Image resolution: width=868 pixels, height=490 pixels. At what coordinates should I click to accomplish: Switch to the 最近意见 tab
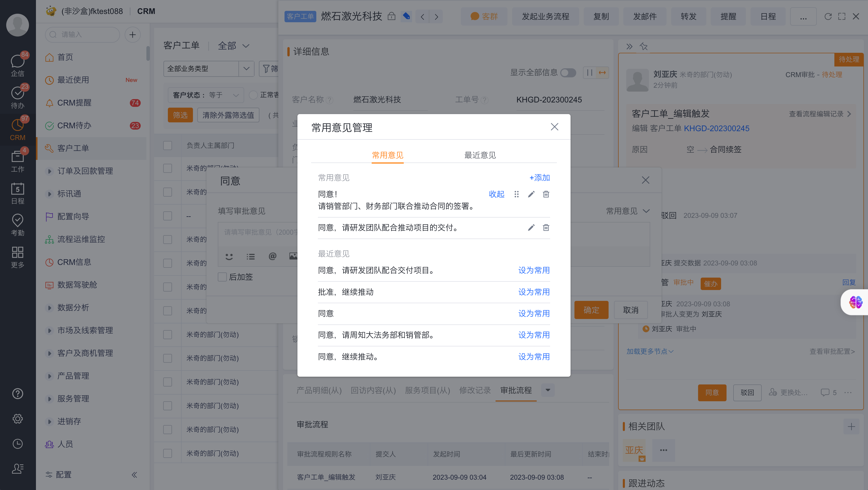click(x=480, y=155)
